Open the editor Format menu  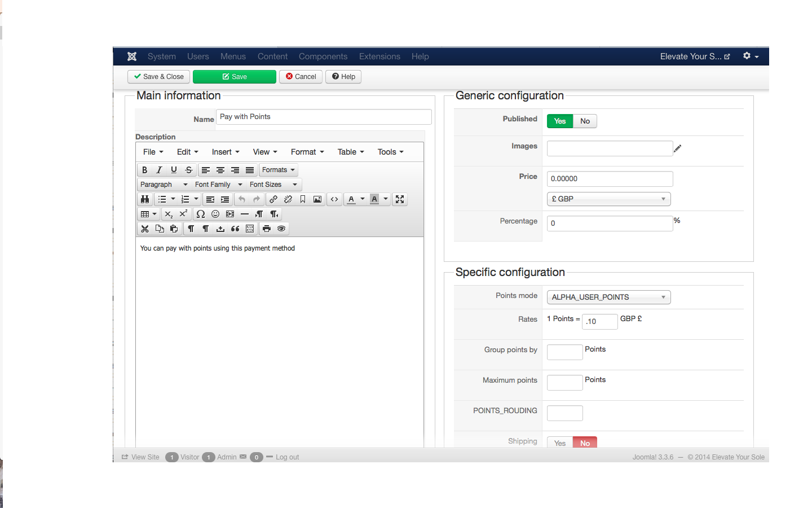307,152
